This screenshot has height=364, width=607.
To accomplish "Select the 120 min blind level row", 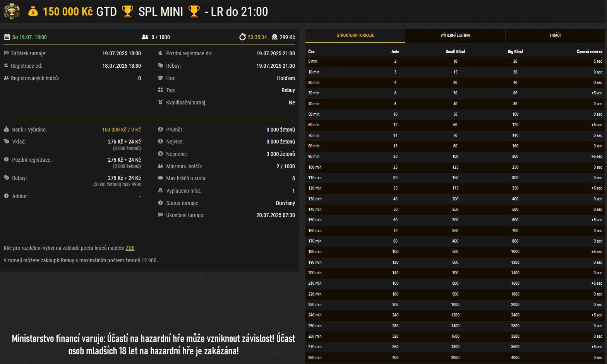I will click(x=455, y=188).
